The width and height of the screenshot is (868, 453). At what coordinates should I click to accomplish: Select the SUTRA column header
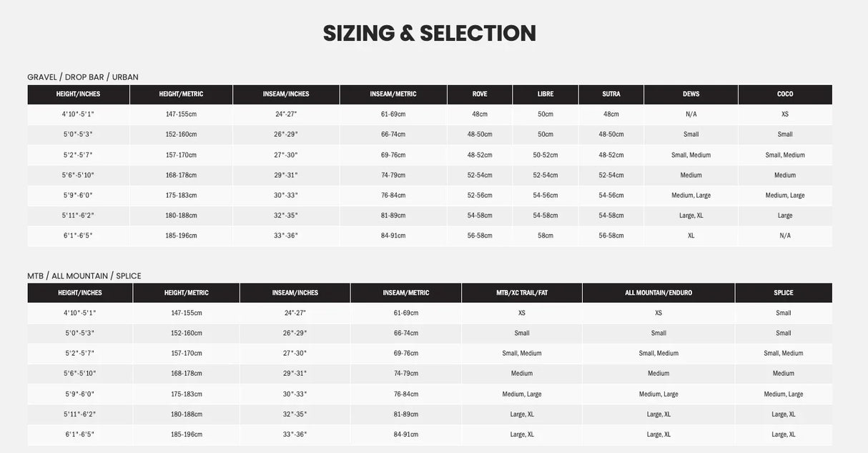coord(611,94)
